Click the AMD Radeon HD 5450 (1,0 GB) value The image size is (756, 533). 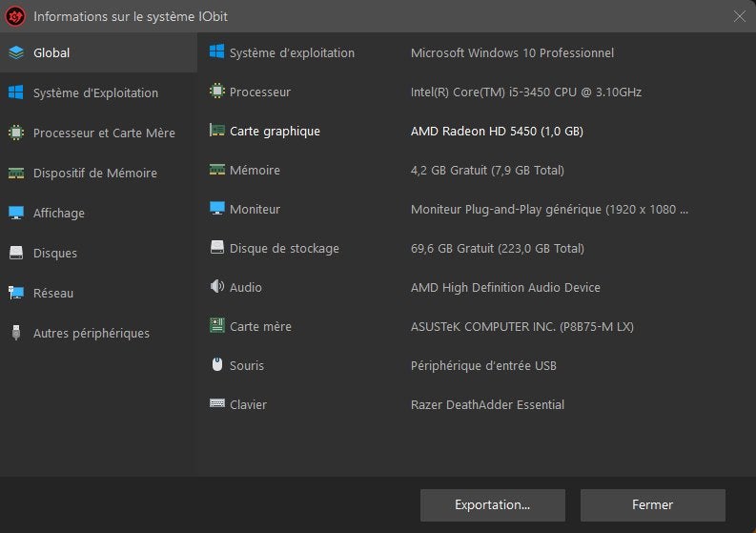pos(497,132)
